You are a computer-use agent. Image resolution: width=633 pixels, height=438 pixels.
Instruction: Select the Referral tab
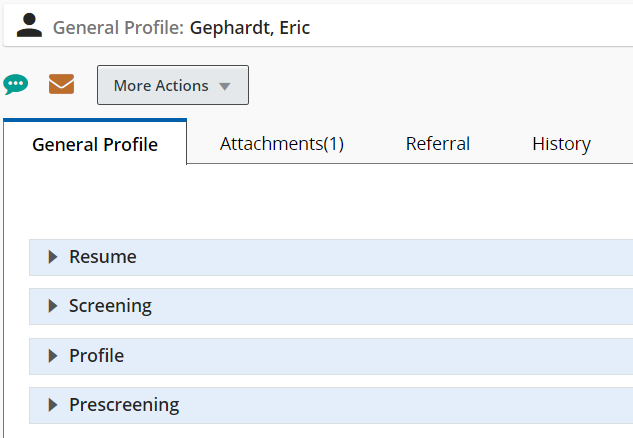[x=438, y=144]
